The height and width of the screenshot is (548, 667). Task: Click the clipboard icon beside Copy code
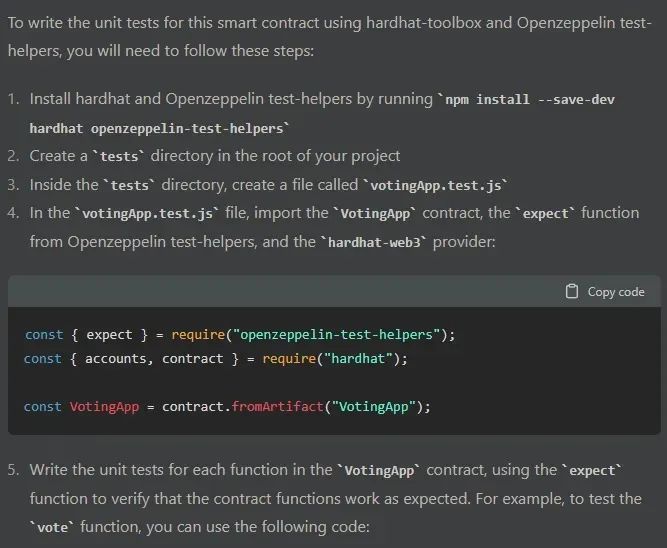click(x=572, y=291)
